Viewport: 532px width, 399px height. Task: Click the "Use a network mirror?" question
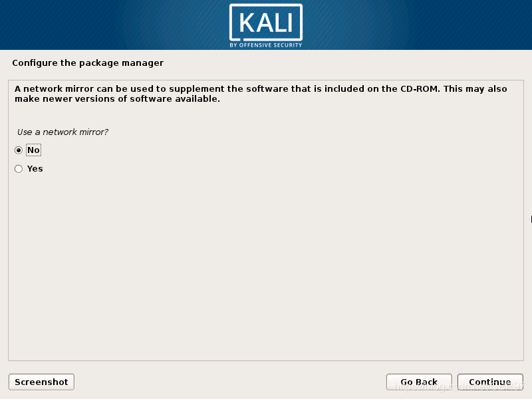pyautogui.click(x=63, y=132)
